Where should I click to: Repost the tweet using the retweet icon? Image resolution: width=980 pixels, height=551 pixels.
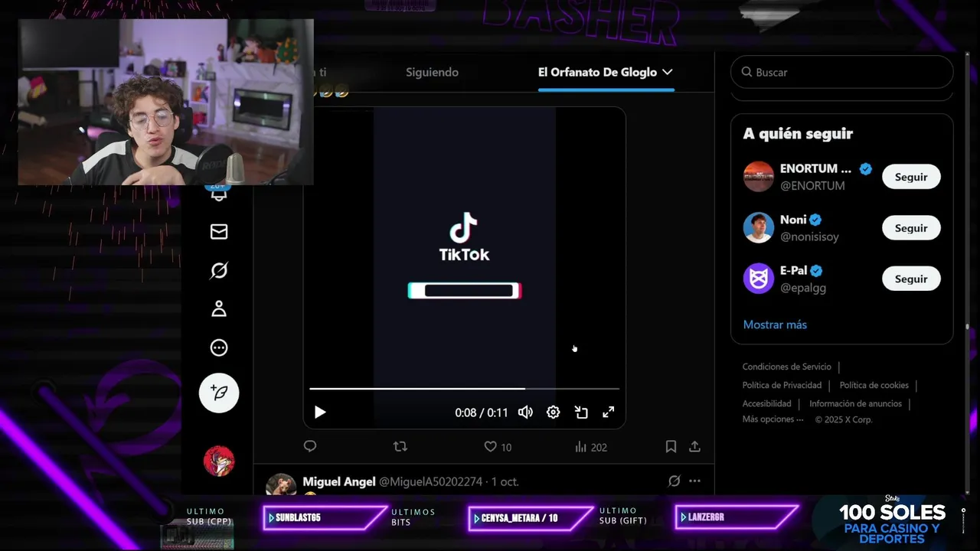[400, 446]
